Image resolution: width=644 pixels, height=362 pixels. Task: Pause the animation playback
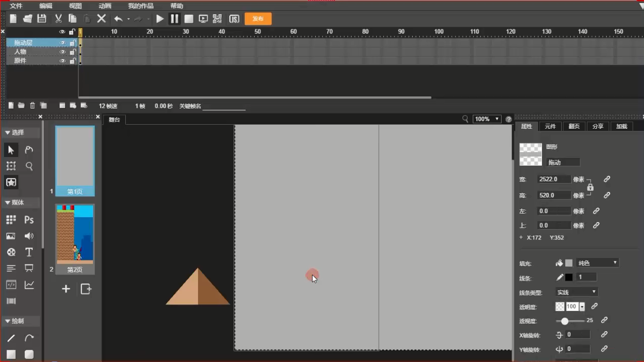tap(174, 19)
